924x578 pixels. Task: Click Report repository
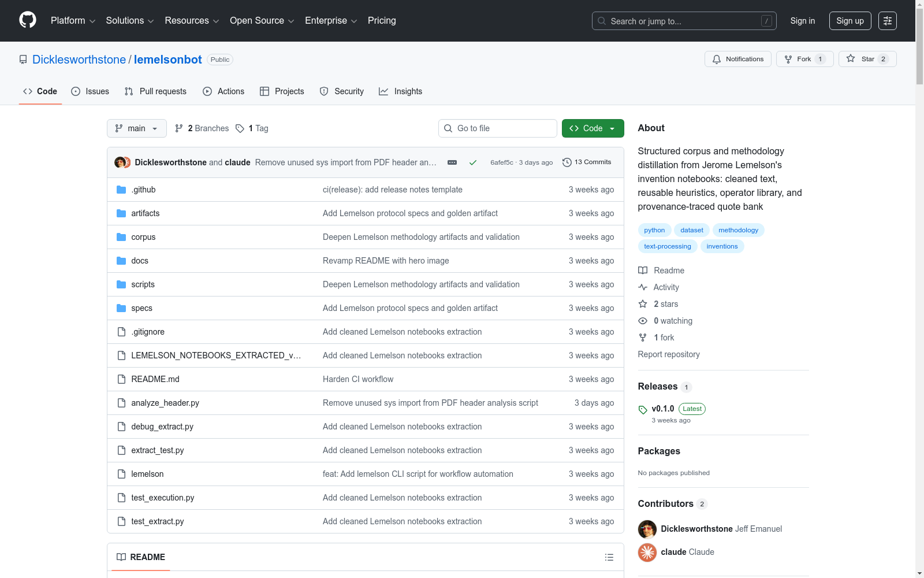669,354
